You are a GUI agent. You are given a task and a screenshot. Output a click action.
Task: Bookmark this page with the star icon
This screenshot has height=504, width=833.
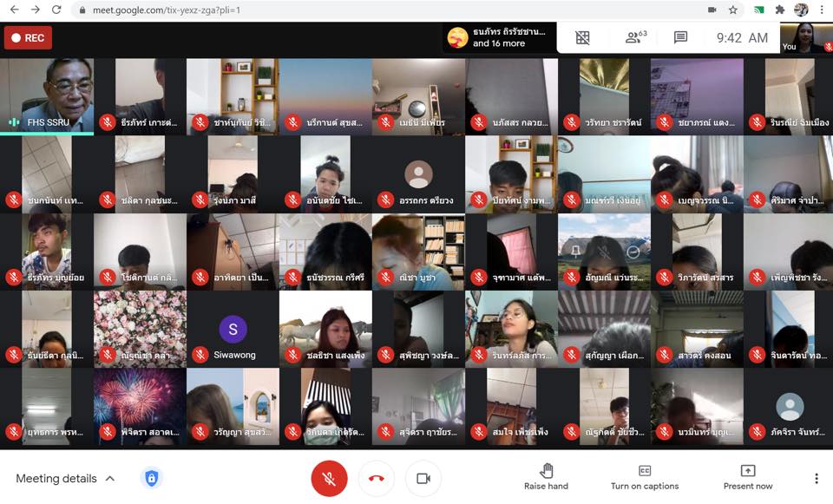[x=733, y=10]
